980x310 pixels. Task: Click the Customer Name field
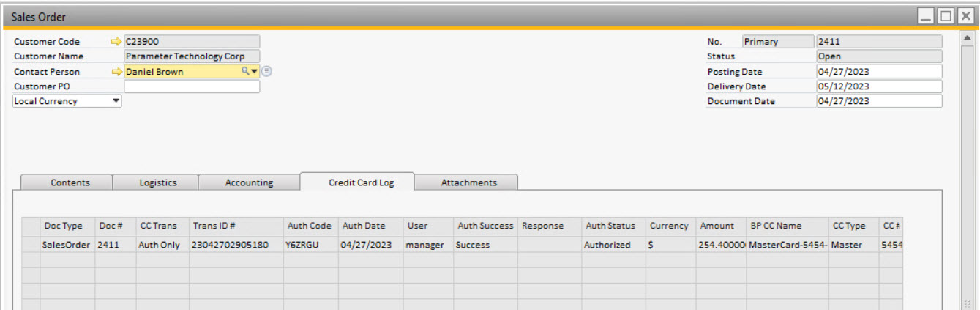click(192, 56)
